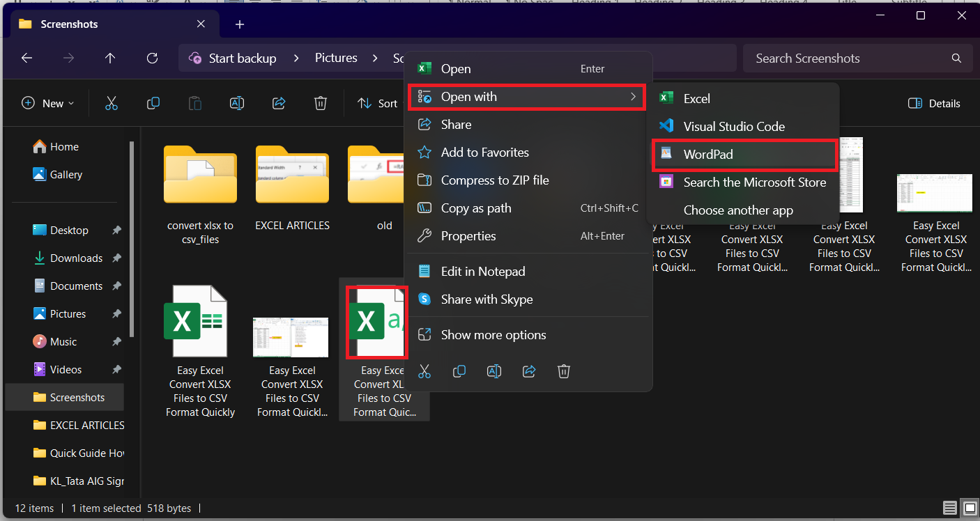Open with Visual Studio Code
This screenshot has width=980, height=521.
(x=743, y=127)
